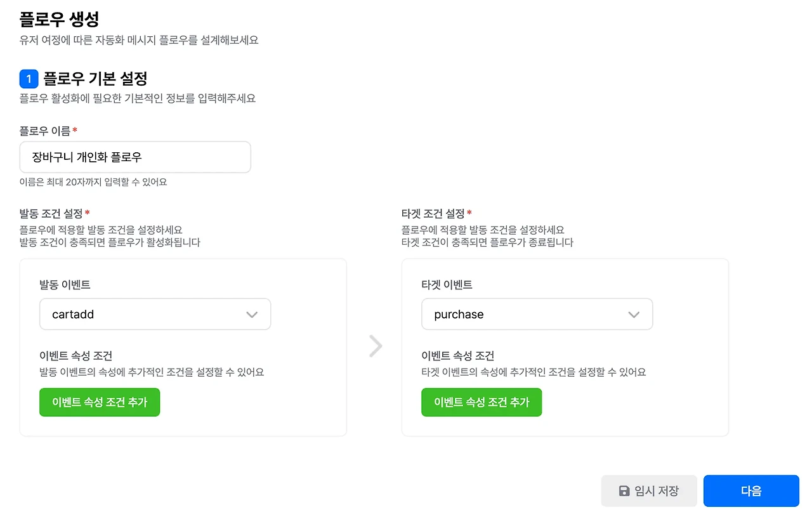
Task: Click 이벤트 속성 조건 heading in trigger panel
Action: (75, 356)
